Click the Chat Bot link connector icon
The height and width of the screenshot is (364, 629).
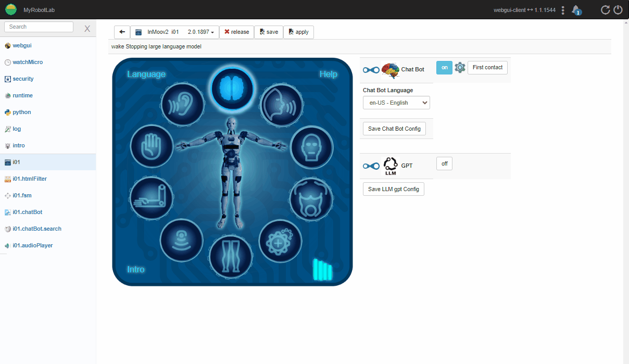pos(371,70)
